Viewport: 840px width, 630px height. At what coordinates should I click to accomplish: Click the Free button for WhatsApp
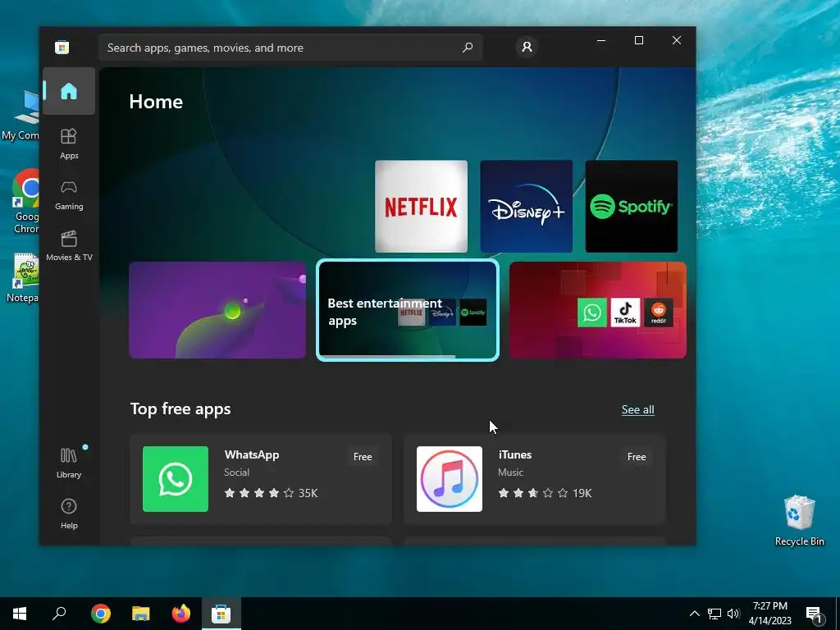[363, 457]
